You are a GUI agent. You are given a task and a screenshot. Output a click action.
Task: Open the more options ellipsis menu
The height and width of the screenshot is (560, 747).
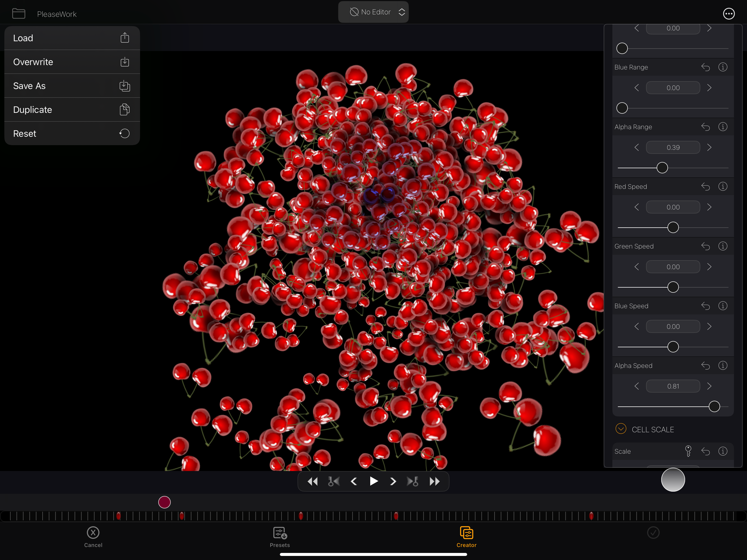[729, 14]
